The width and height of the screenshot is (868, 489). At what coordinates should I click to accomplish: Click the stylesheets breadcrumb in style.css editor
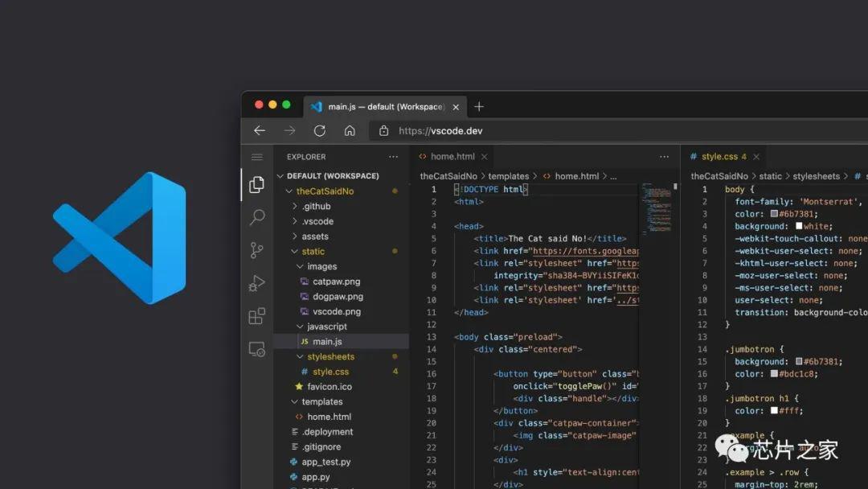coord(816,176)
